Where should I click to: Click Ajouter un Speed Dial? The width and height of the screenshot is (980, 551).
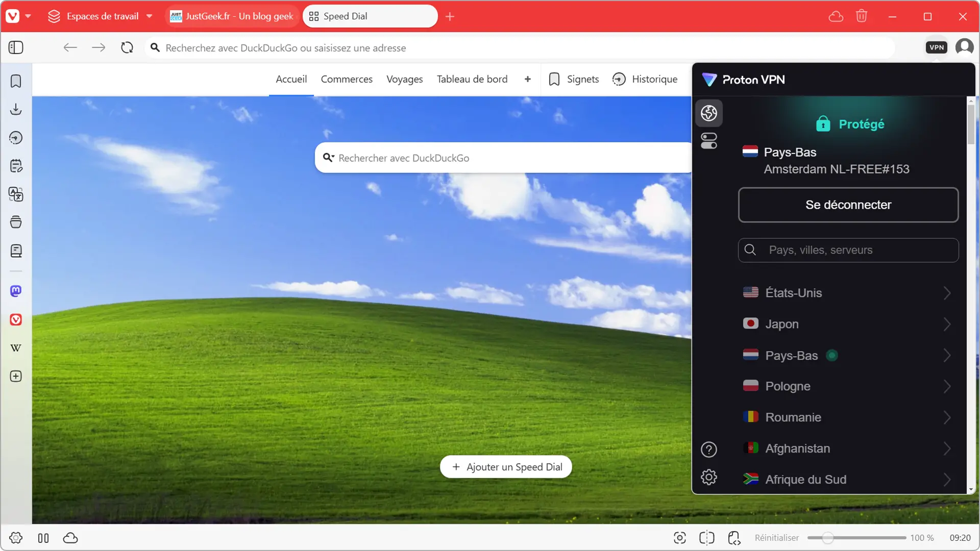[x=506, y=467]
